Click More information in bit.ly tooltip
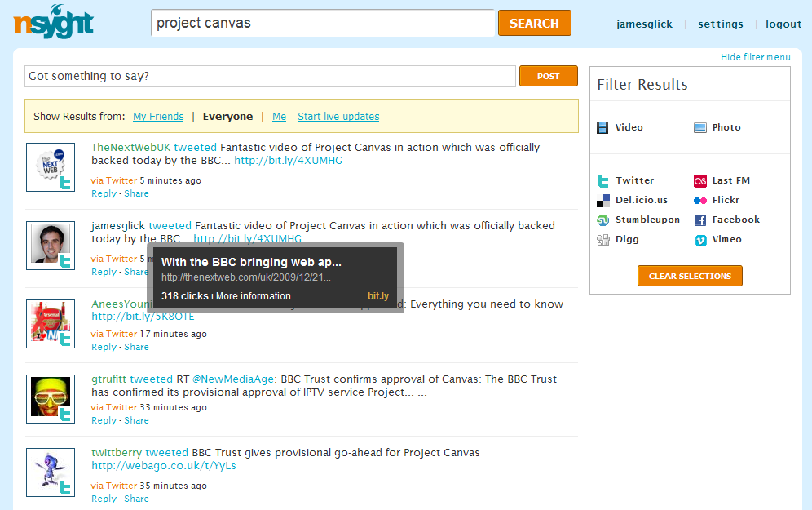812x510 pixels. click(254, 296)
